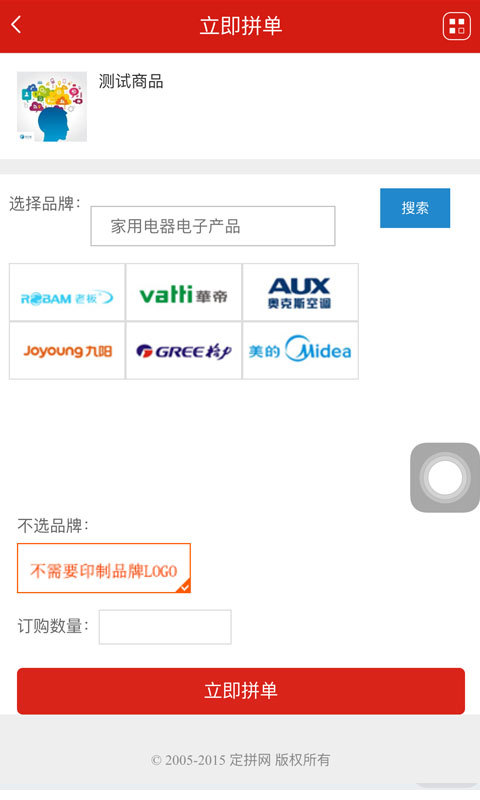The height and width of the screenshot is (800, 480).
Task: Choose the GREE brand logo
Action: pyautogui.click(x=184, y=351)
